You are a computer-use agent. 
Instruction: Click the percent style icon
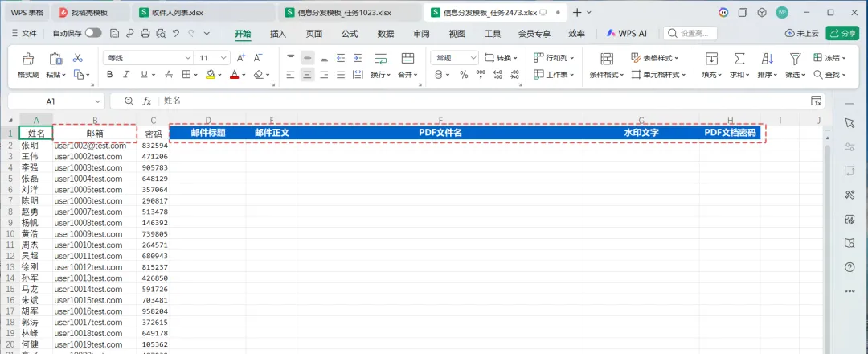[x=464, y=74]
